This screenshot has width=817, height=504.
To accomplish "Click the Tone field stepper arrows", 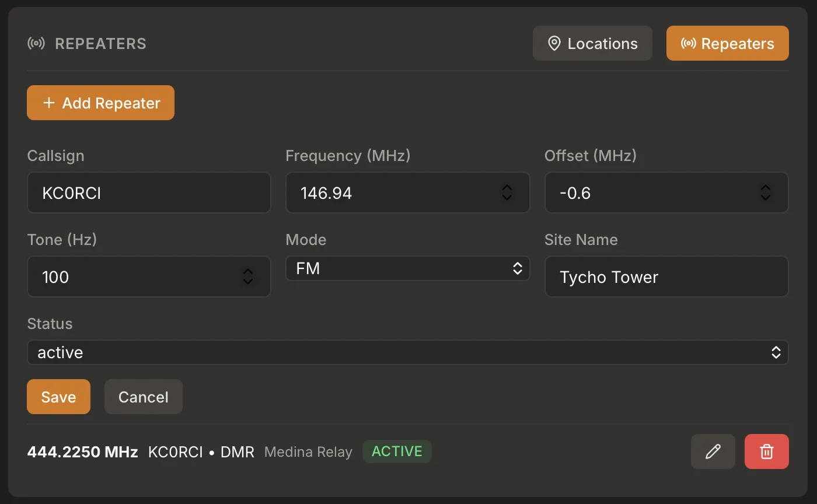I will coord(248,276).
